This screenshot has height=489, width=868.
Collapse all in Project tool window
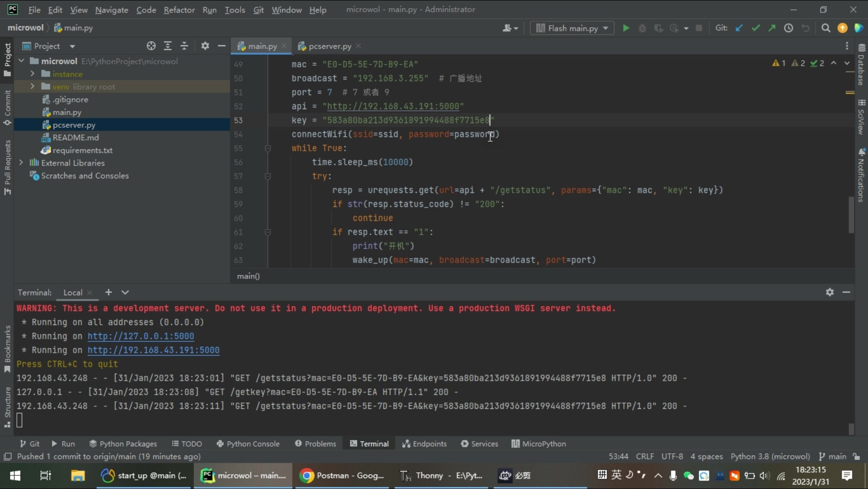[184, 46]
